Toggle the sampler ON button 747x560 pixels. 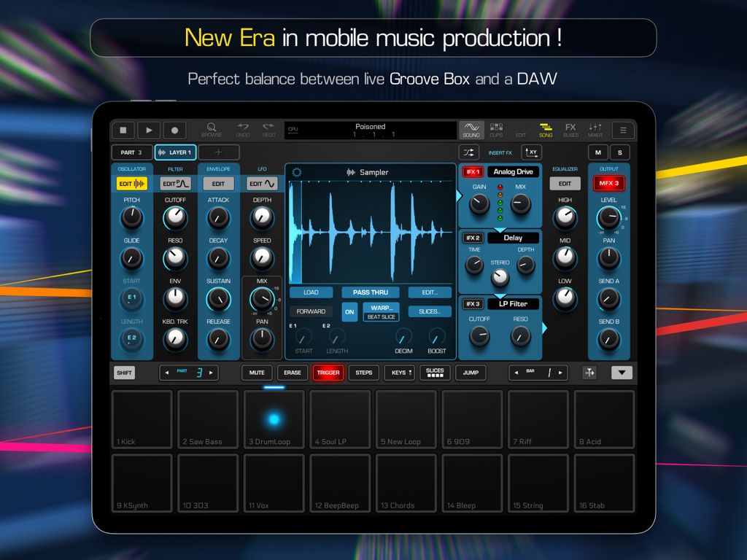point(349,311)
